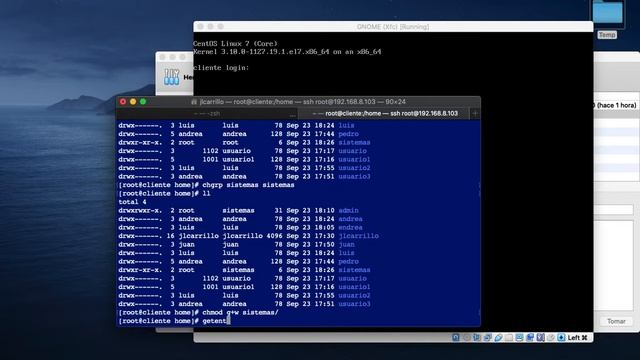Click the getent command at the prompt
Screen dimensions: 640x360
pyautogui.click(x=214, y=321)
